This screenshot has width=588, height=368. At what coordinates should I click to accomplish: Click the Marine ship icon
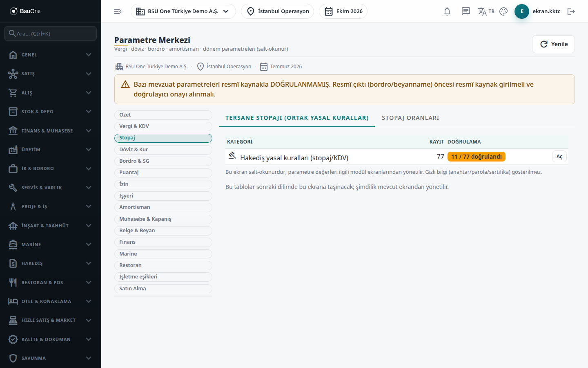13,245
